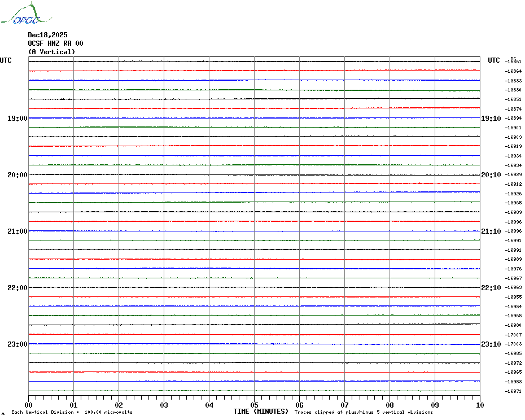Select the date text Dec18,2025
The image size is (525, 420).
tap(47, 35)
